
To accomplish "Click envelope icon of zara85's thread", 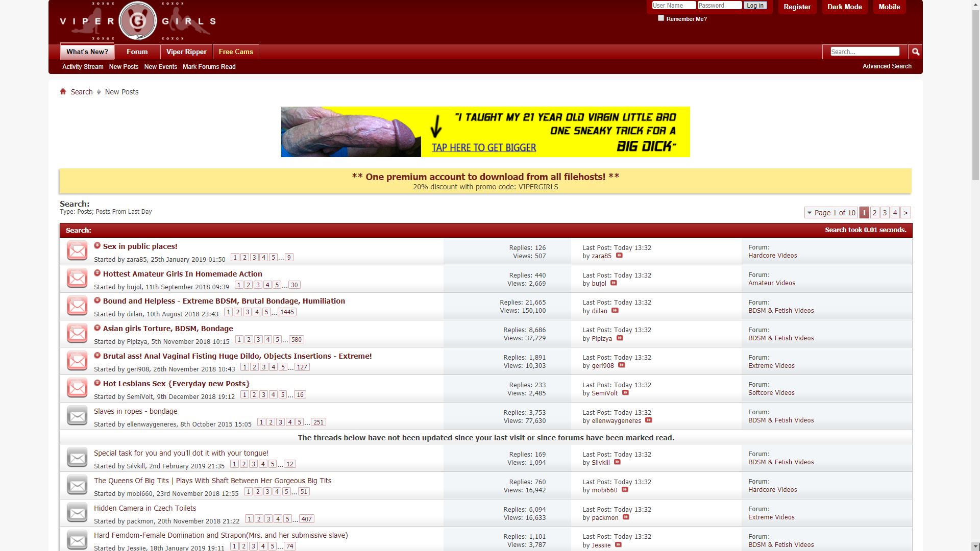I will pyautogui.click(x=77, y=251).
